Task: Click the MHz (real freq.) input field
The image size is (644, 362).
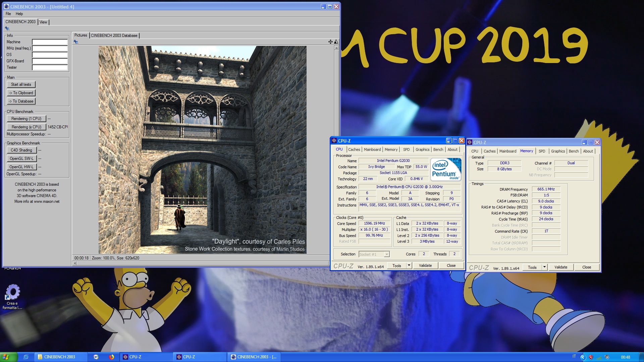Action: point(50,49)
